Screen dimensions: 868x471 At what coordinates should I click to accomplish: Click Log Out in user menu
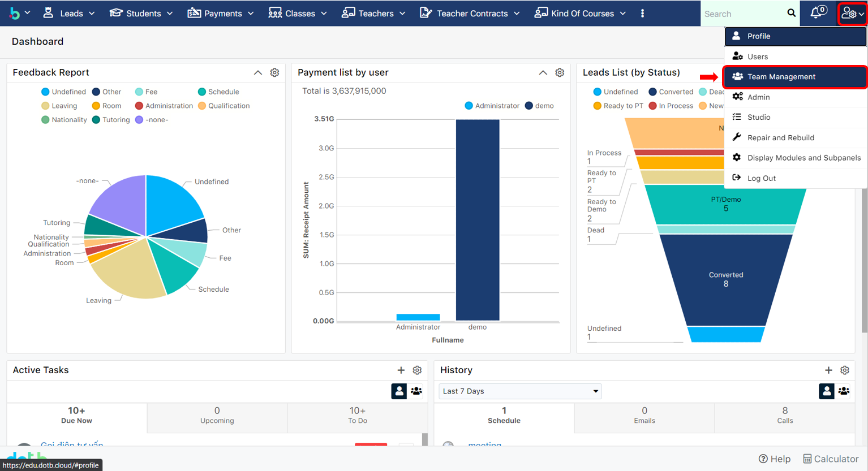[x=761, y=178]
